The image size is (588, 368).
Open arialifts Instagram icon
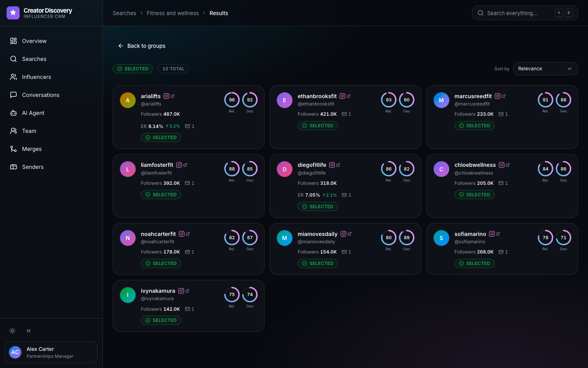[x=166, y=96]
